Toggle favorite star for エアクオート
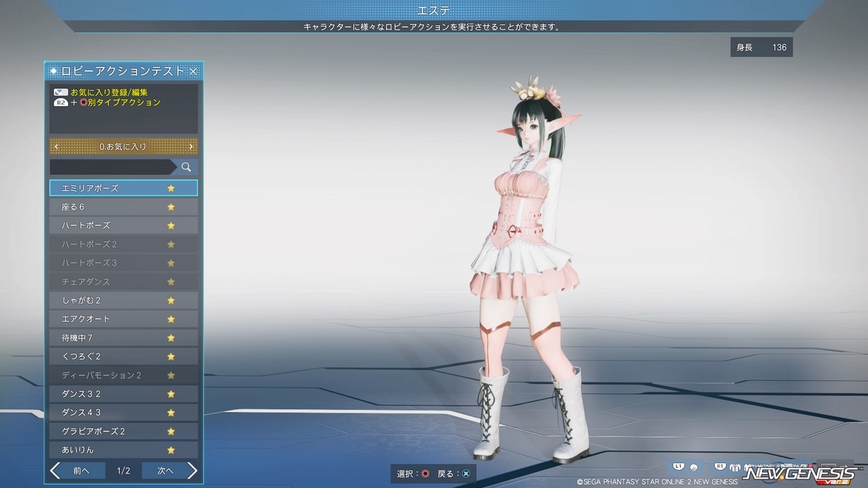Screen dimensions: 868x488 [171, 319]
